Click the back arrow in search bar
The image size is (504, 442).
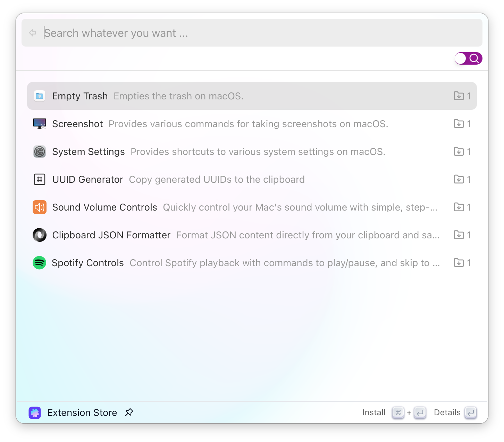pyautogui.click(x=33, y=33)
